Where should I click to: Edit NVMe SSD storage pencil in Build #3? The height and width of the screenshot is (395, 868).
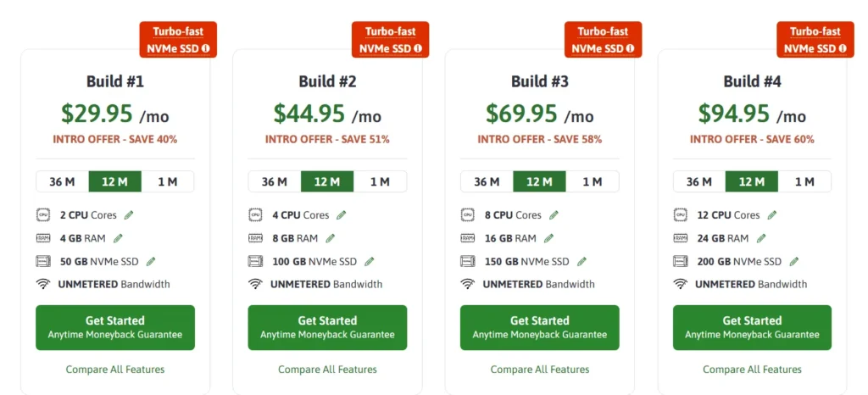[581, 261]
